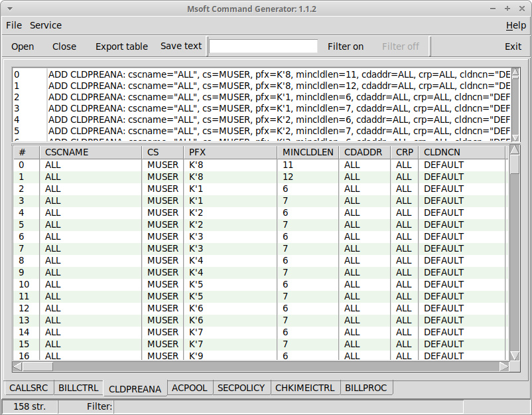
Task: Open the SECPOLICY tab
Action: tap(241, 388)
